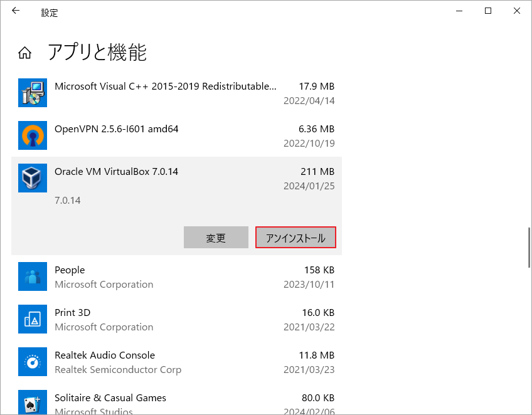
Task: Close the 設定 window
Action: pyautogui.click(x=517, y=11)
